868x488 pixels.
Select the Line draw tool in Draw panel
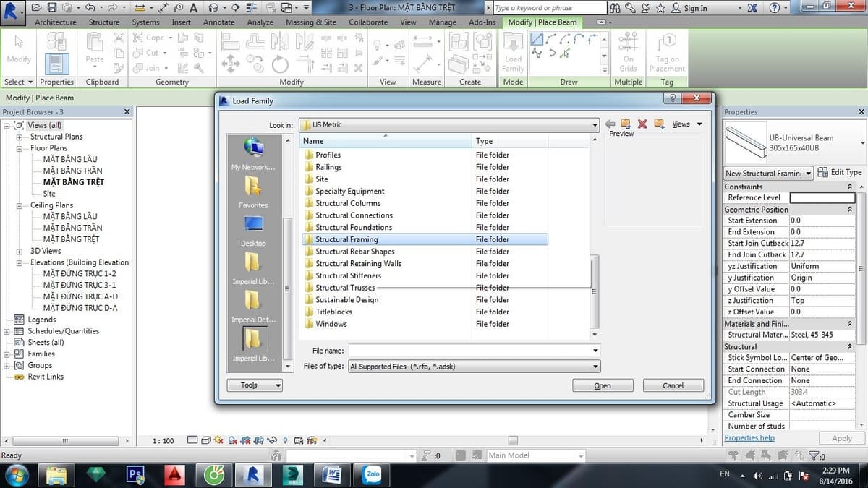point(536,39)
